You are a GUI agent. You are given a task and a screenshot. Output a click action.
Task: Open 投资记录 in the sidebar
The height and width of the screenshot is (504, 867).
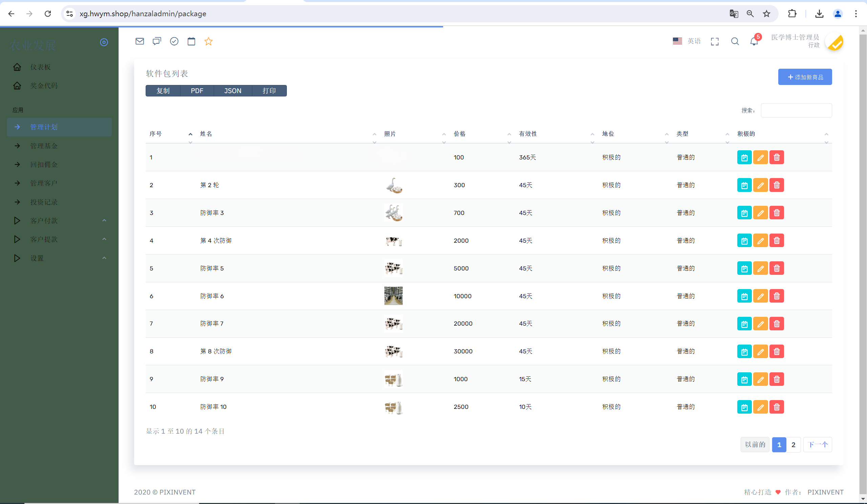(44, 202)
